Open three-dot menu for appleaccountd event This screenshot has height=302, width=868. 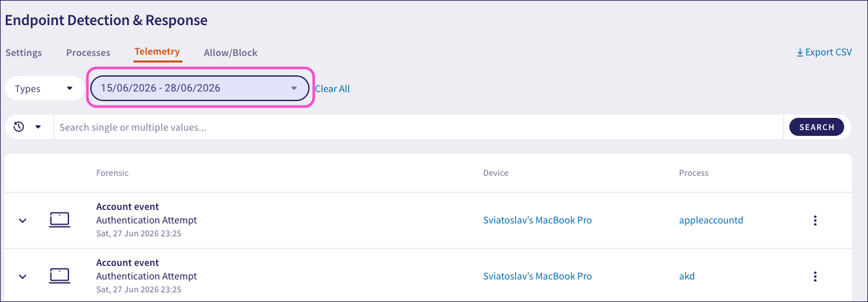pyautogui.click(x=815, y=220)
